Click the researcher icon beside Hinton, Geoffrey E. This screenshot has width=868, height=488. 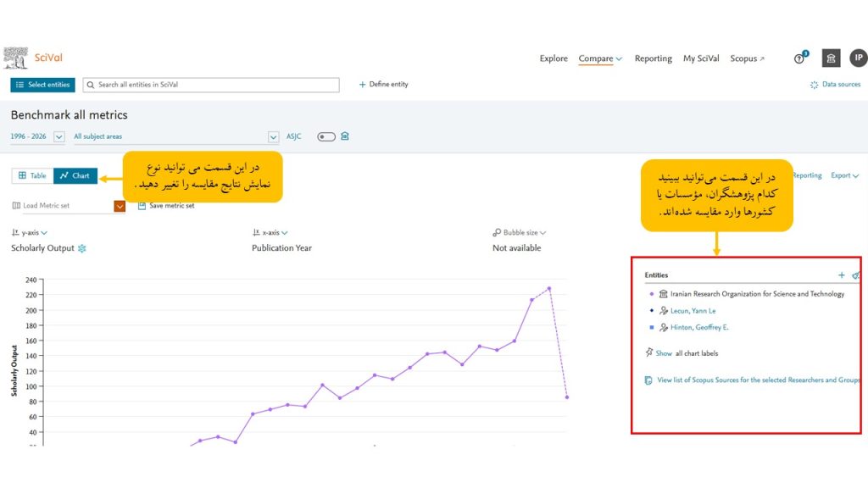click(663, 328)
